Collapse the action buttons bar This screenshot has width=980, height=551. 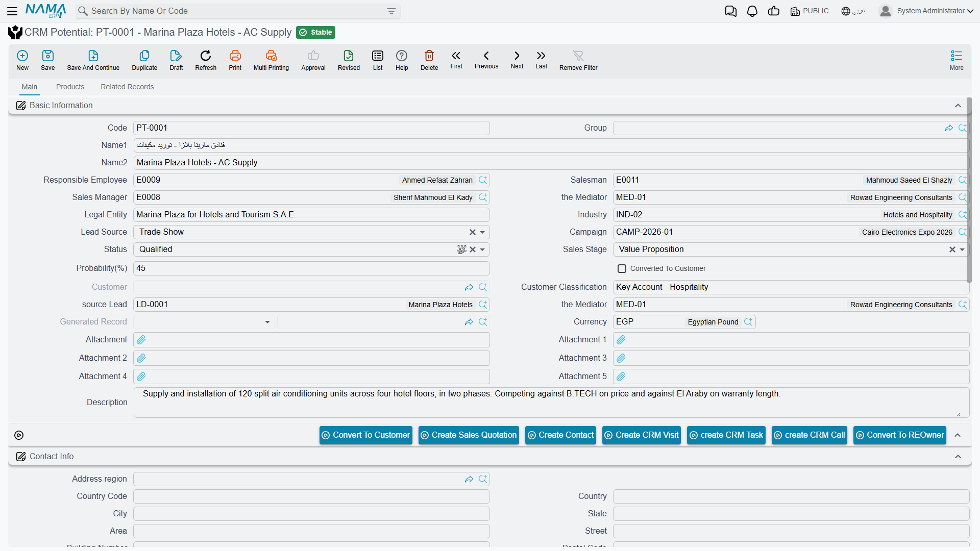(x=958, y=435)
